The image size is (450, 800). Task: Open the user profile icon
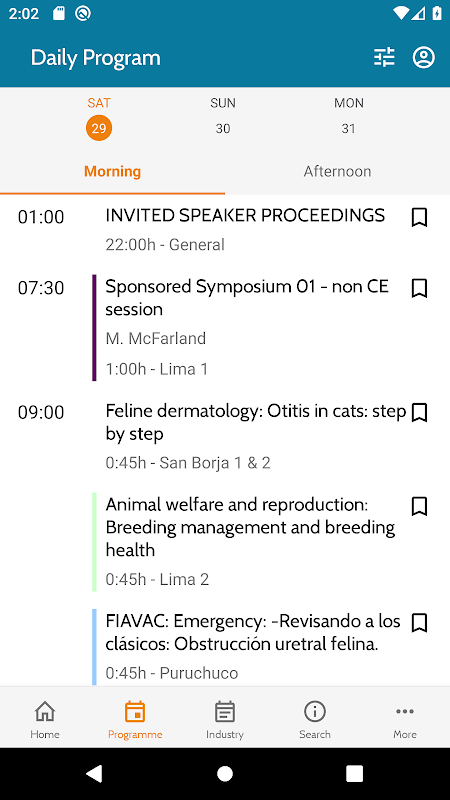423,58
